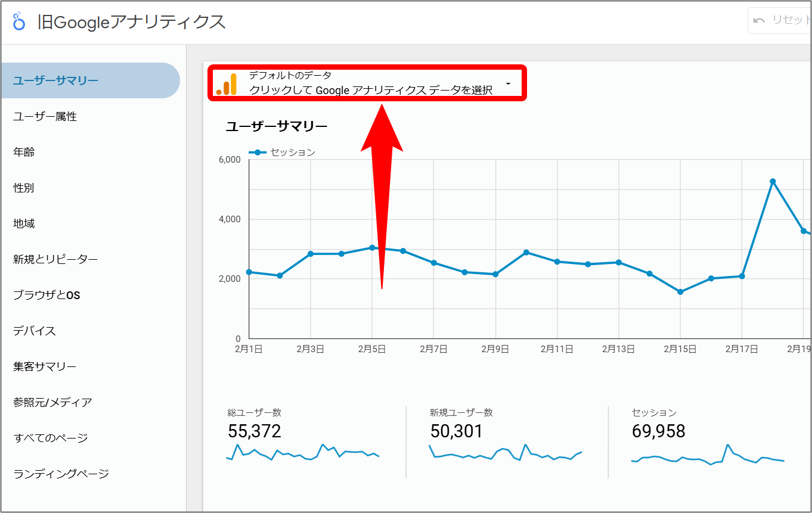Click the Looker Studio logo icon
The image size is (812, 513).
pyautogui.click(x=19, y=21)
